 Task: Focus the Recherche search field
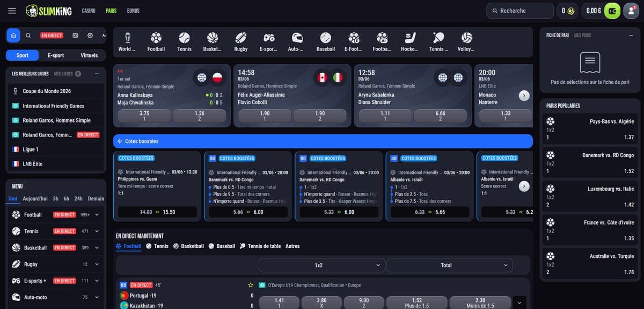coord(520,11)
